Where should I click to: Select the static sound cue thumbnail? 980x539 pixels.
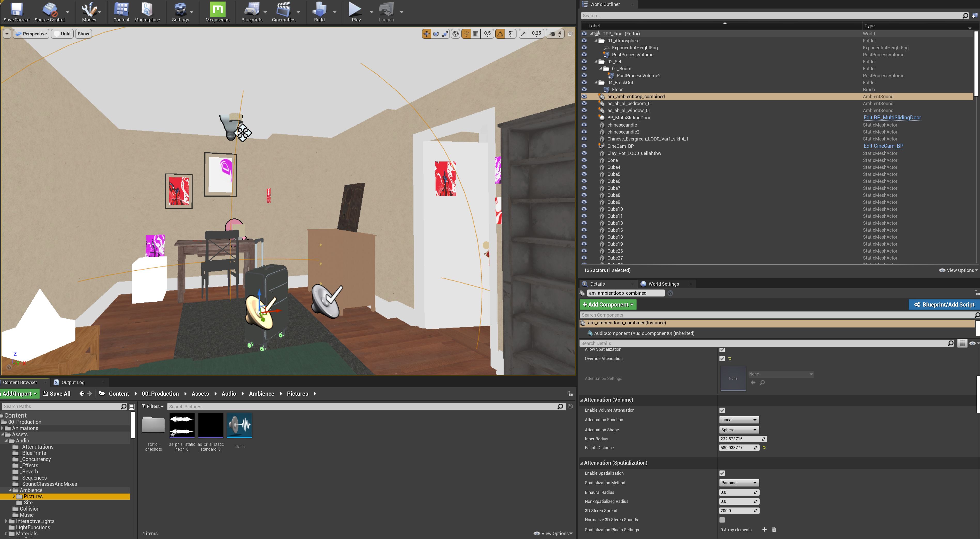point(239,426)
